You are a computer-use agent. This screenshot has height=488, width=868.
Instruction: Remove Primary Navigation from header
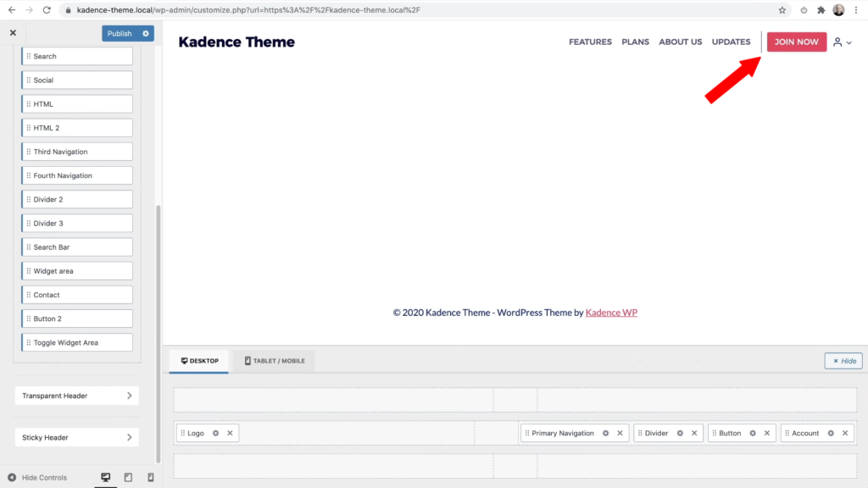[620, 433]
